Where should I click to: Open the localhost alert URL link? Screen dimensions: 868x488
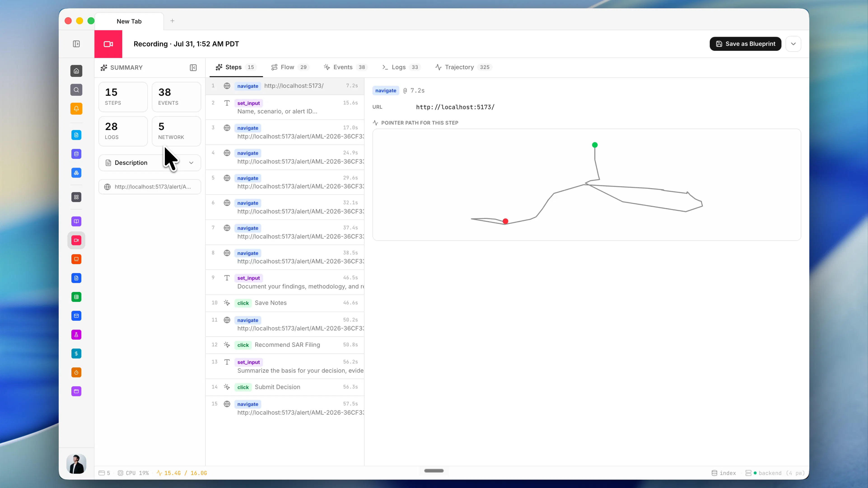tap(150, 186)
